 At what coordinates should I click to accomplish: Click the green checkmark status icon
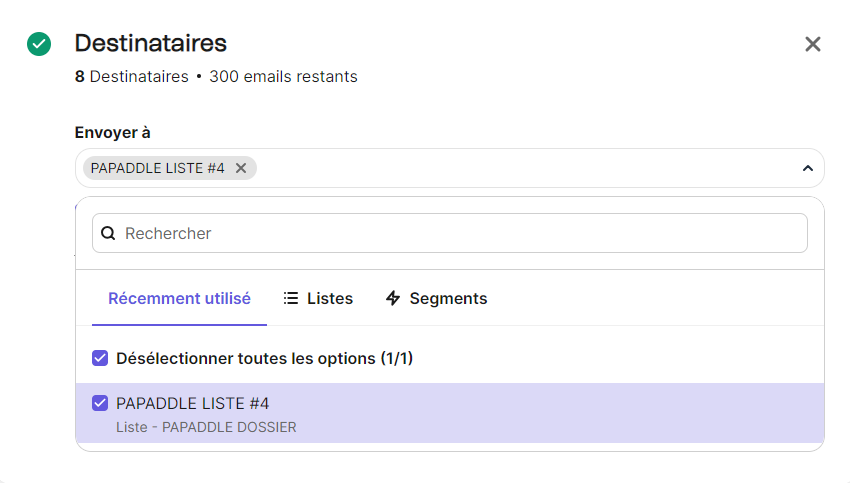click(x=39, y=44)
